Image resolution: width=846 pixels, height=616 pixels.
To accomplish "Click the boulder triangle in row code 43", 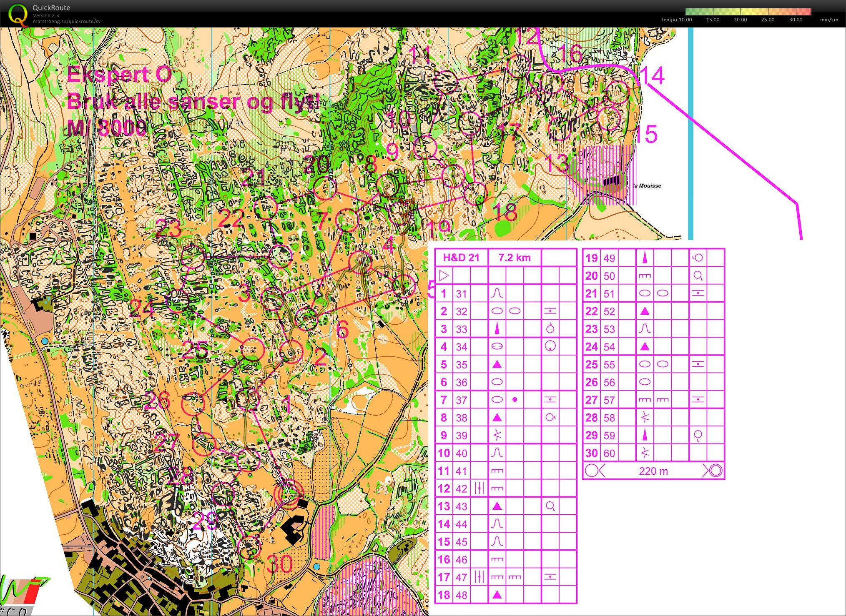I will tap(497, 506).
